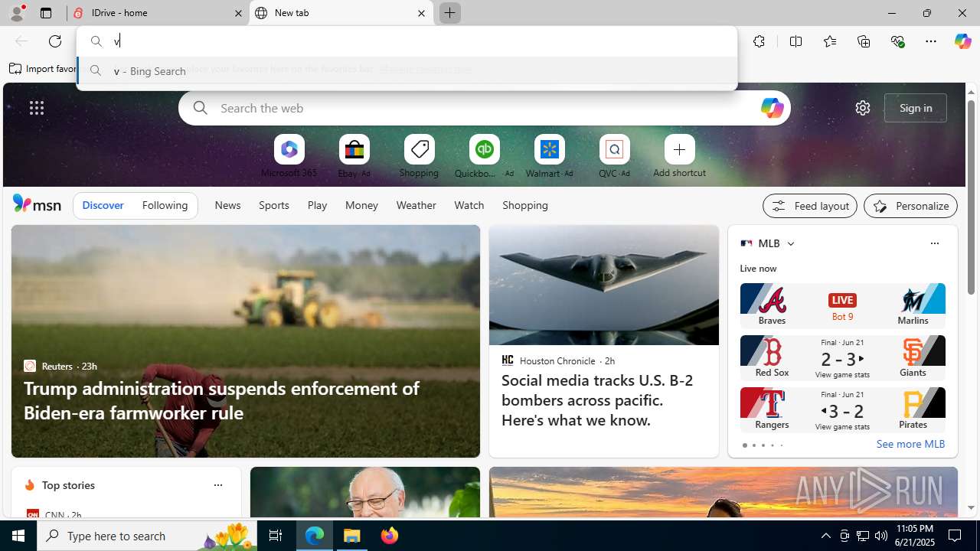Open a new tab with plus button
This screenshot has height=551, width=980.
(449, 13)
